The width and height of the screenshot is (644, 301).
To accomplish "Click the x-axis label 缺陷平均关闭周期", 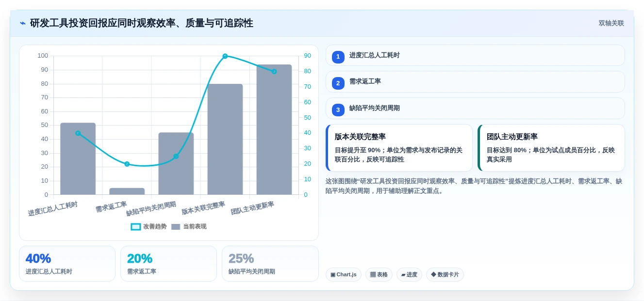I will tap(151, 209).
